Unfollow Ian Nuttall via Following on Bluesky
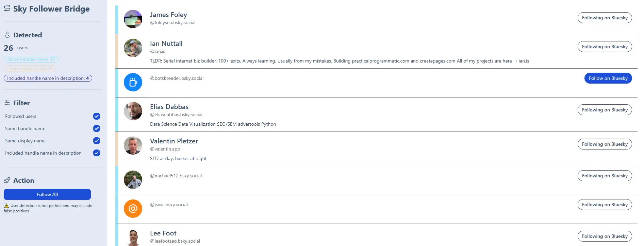Image resolution: width=644 pixels, height=246 pixels. tap(605, 47)
